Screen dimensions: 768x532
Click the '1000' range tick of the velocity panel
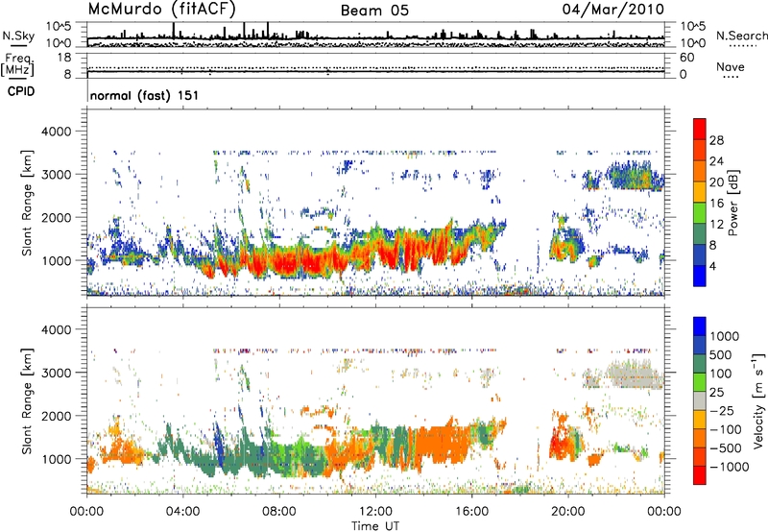59,459
